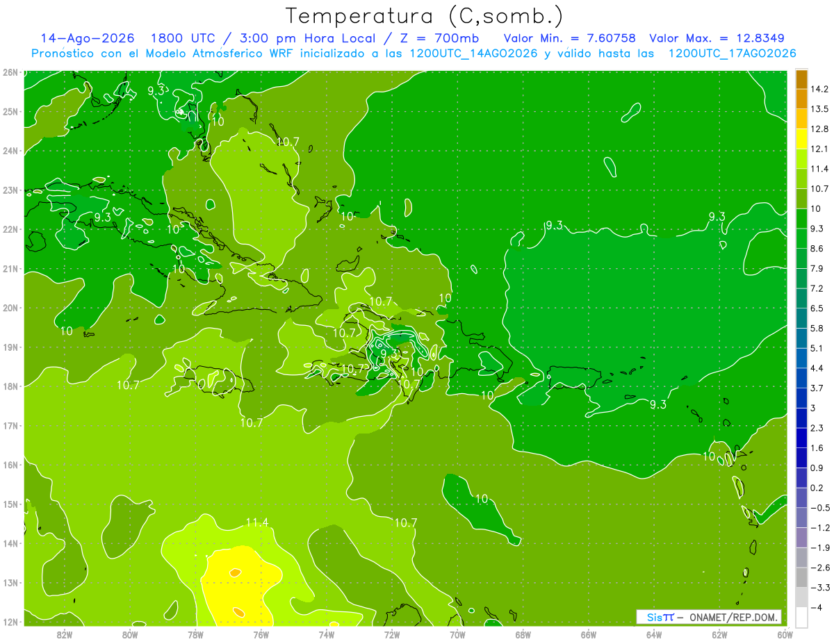Click the white swatch below -4 on the scale
834x644 pixels.
[x=801, y=616]
